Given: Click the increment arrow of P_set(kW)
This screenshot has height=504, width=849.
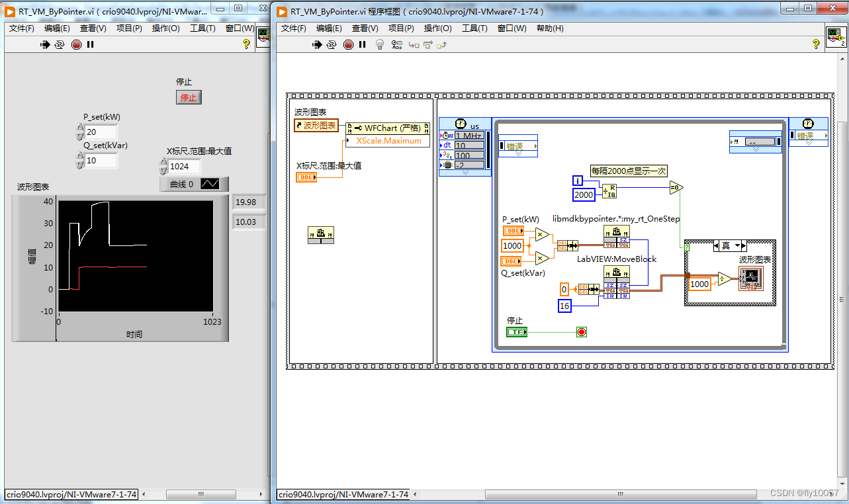Looking at the screenshot, I should (x=79, y=128).
